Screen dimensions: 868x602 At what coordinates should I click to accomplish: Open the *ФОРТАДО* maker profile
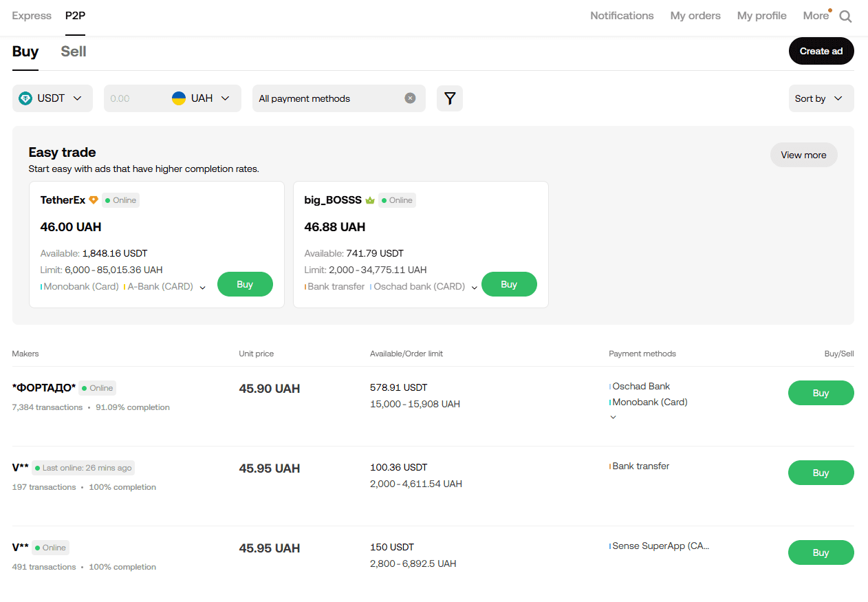coord(44,388)
